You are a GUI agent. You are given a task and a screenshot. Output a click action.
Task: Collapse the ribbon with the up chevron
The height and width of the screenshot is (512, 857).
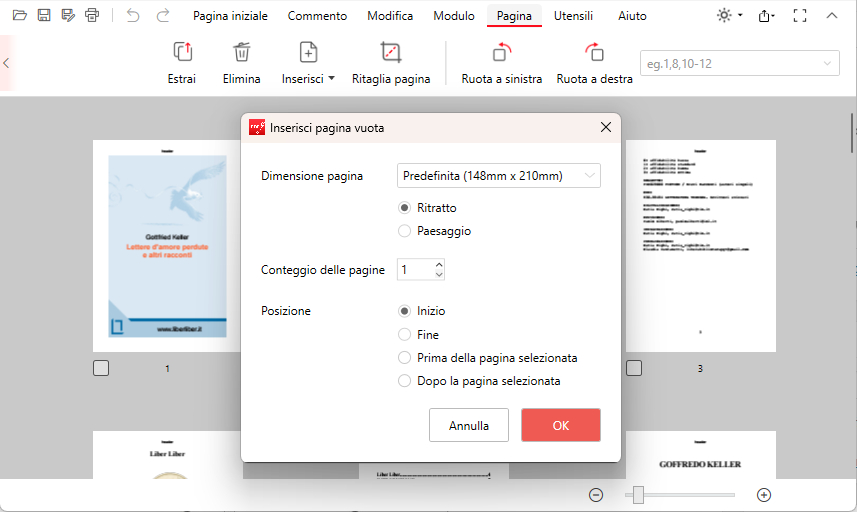click(831, 16)
